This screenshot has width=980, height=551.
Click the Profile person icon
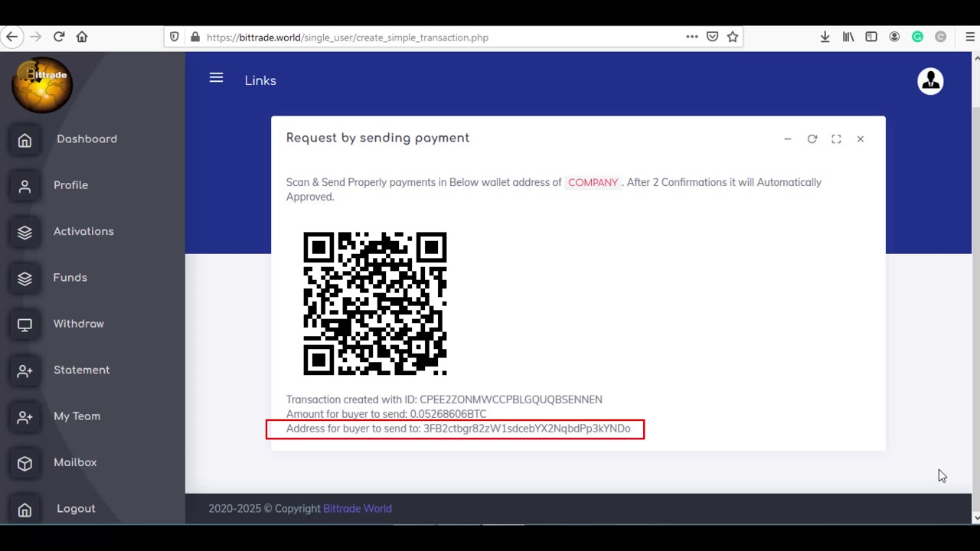24,187
